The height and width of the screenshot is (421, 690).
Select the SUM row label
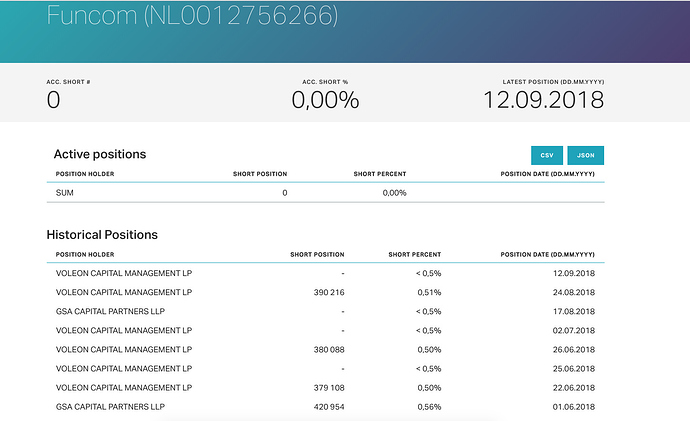tap(65, 193)
